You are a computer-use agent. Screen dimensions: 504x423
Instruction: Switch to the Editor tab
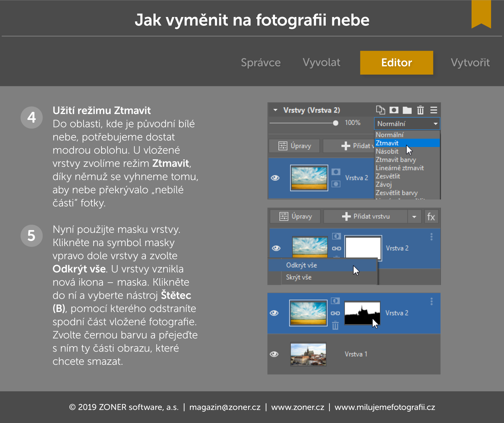click(x=397, y=63)
